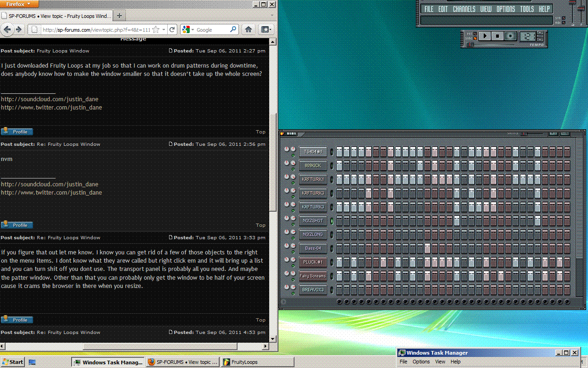Toggle the channel select LED for TS404 #1
The image size is (588, 368).
pos(331,152)
